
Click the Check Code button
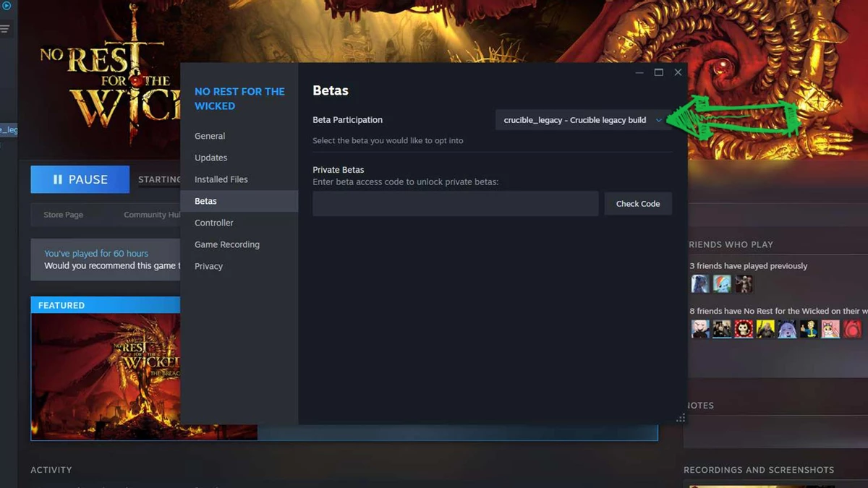[x=638, y=204]
